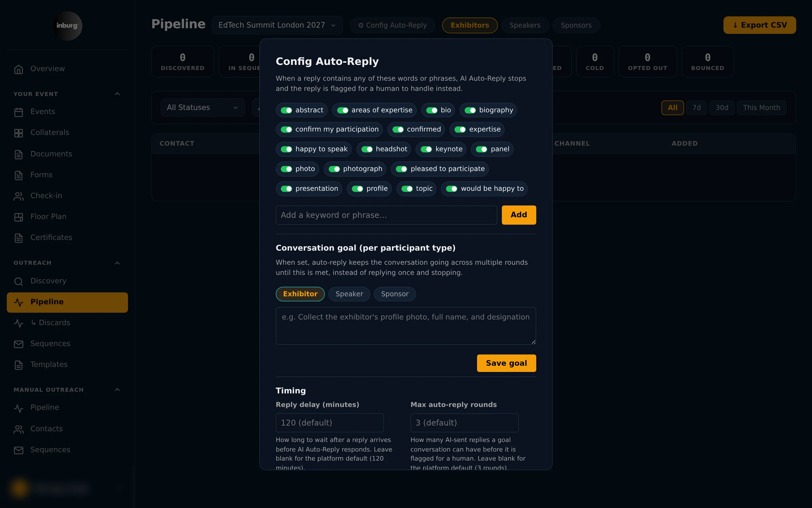The width and height of the screenshot is (812, 508).
Task: Click the Outreach Pipeline pulse icon
Action: 19,302
